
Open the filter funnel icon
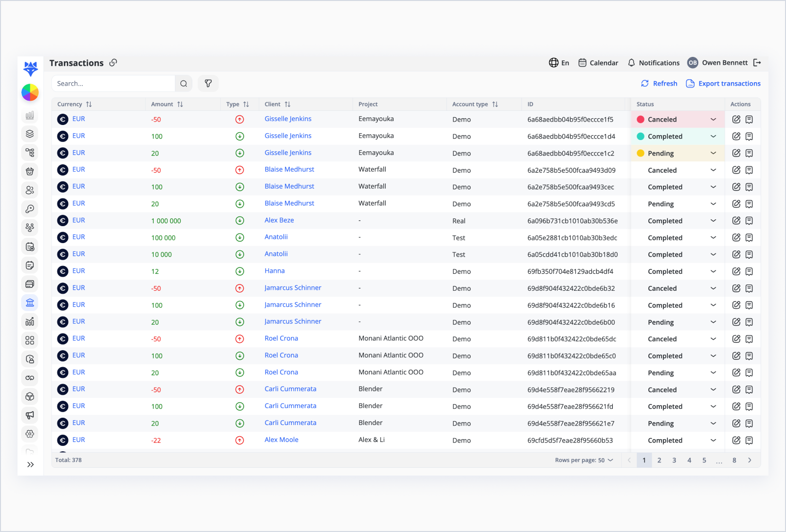tap(208, 84)
